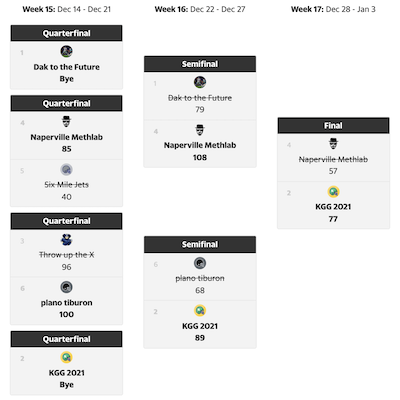Select Week 16 column heading
400x400 pixels.
[x=200, y=9]
